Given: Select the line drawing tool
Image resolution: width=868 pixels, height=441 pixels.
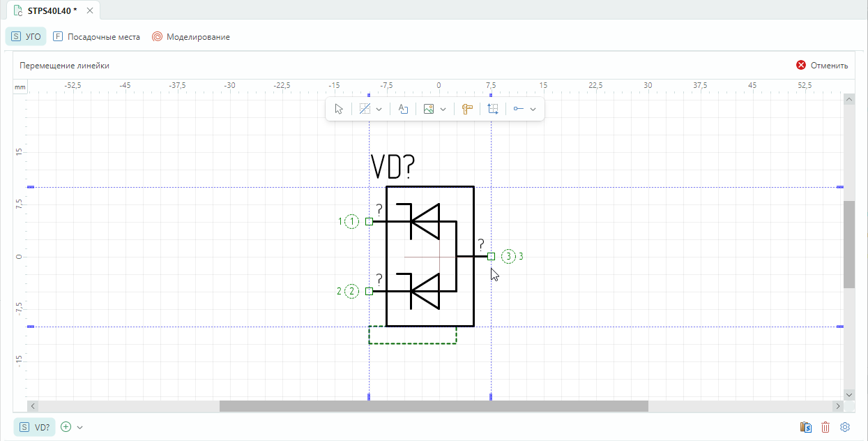Looking at the screenshot, I should pos(365,109).
